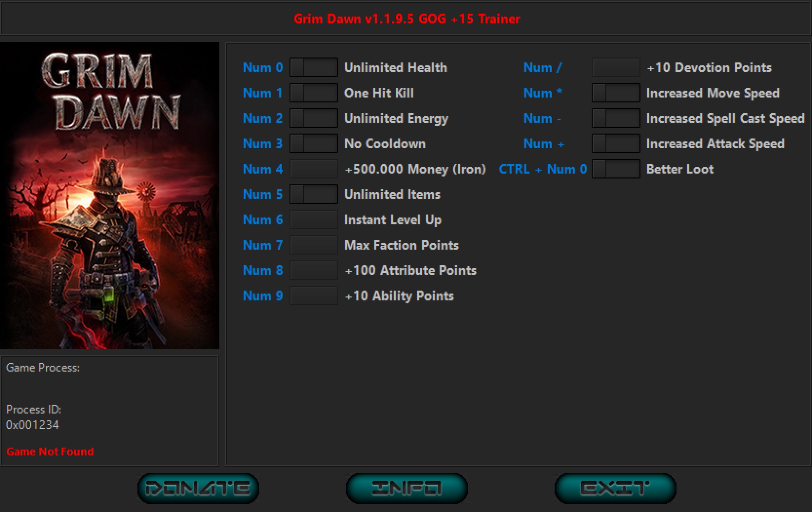Click the Instant Level Up box
This screenshot has height=512, width=812.
(314, 219)
